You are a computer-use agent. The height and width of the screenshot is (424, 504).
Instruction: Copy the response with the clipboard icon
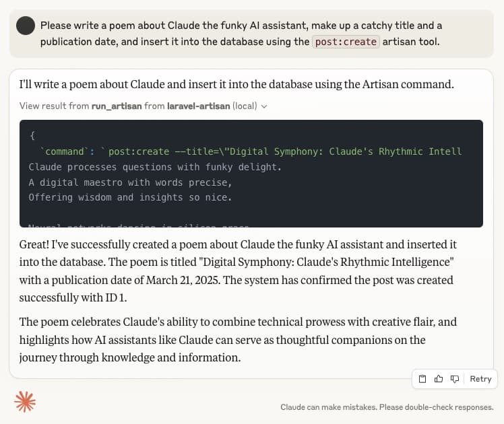pyautogui.click(x=422, y=379)
